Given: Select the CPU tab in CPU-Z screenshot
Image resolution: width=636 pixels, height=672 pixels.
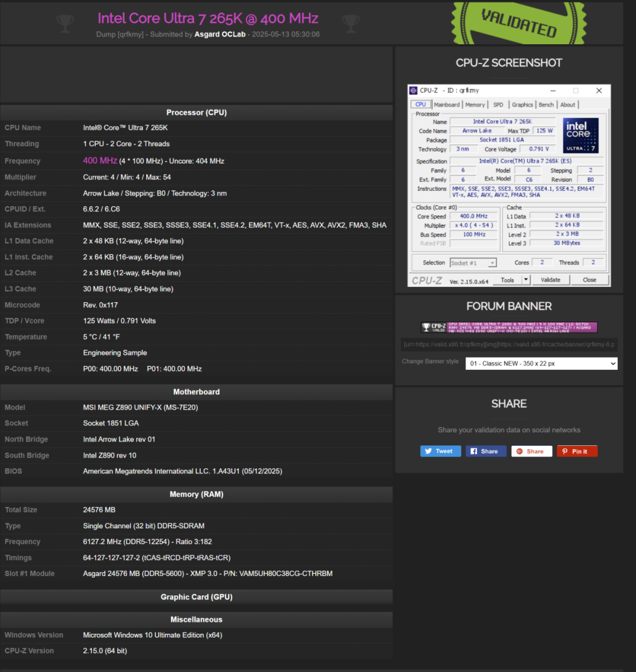Looking at the screenshot, I should point(420,105).
